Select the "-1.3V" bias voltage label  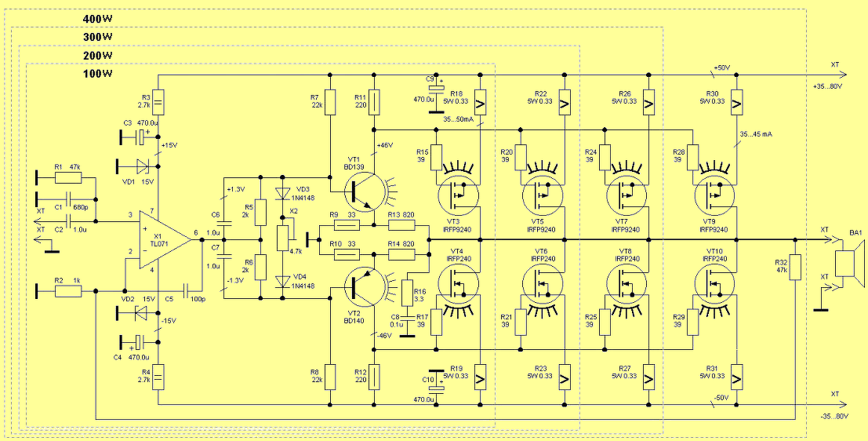236,280
